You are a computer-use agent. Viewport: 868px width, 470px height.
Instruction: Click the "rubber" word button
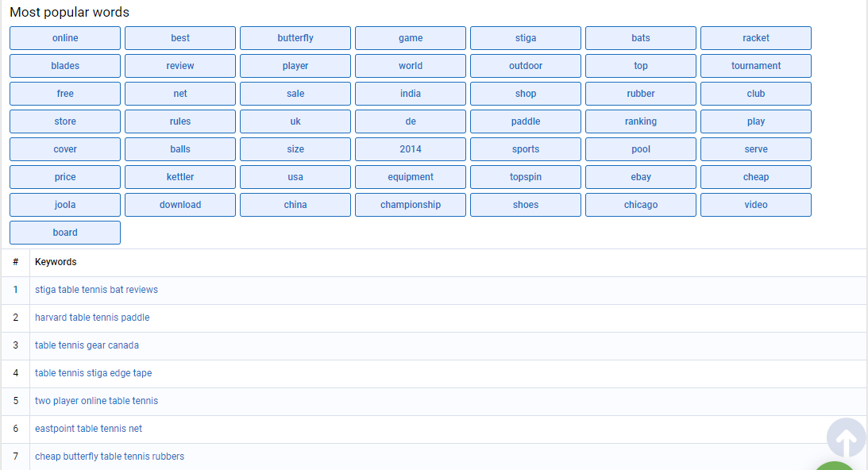[641, 94]
